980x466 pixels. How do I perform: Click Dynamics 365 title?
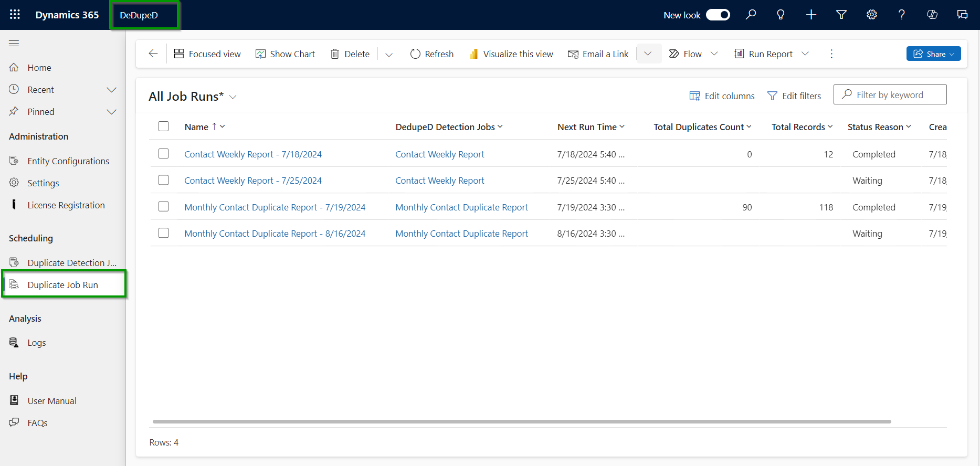67,15
